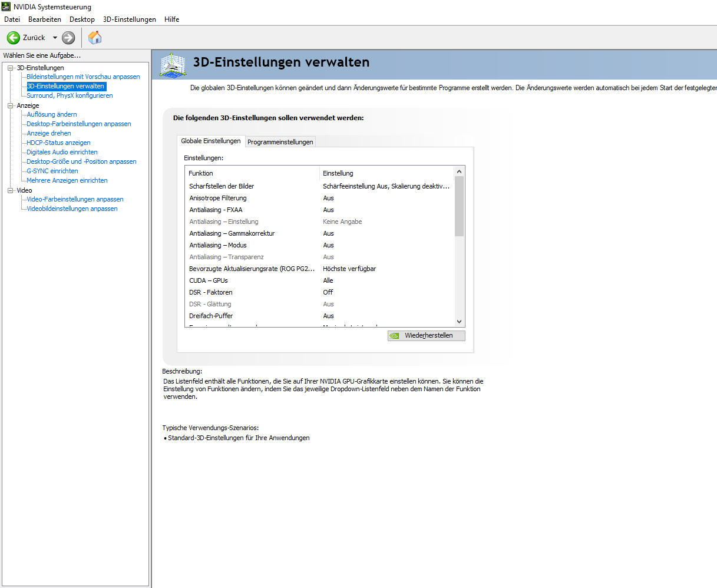Click the settings list scrollbar thumb
The width and height of the screenshot is (717, 588).
[x=460, y=206]
